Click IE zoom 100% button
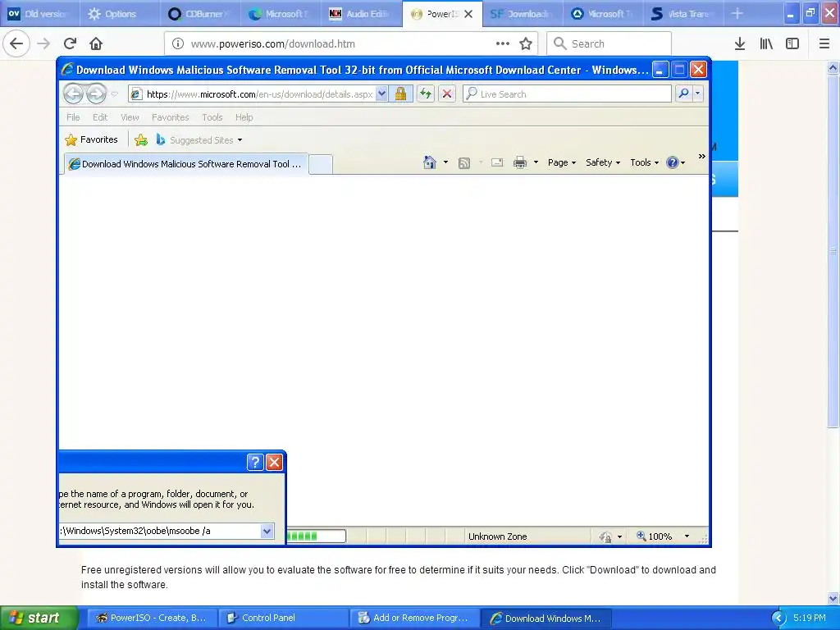Viewport: 840px width, 630px height. tap(654, 536)
